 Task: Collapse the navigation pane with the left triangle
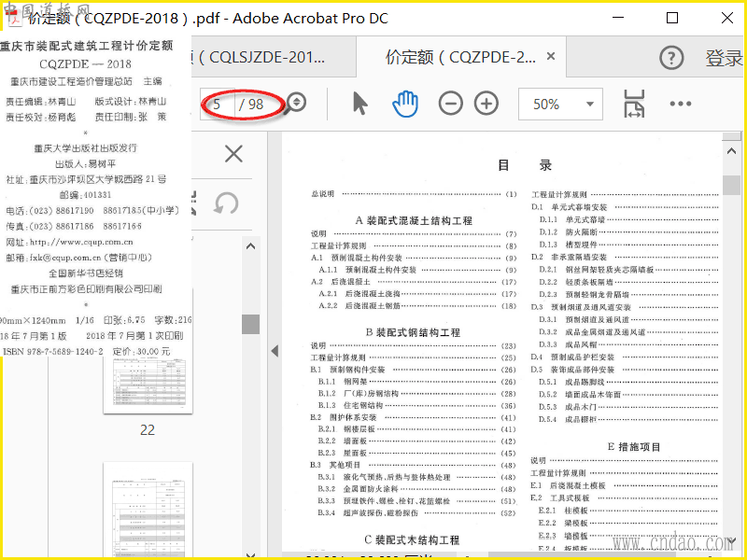(x=275, y=351)
